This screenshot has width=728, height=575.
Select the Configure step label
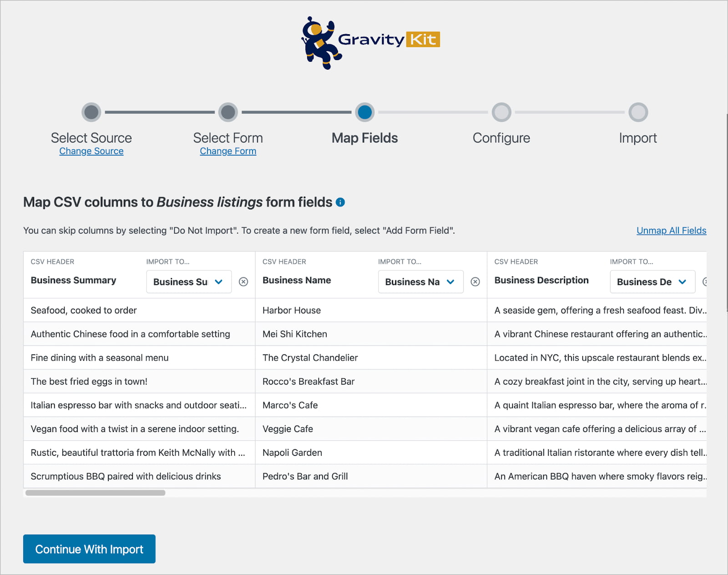(501, 138)
